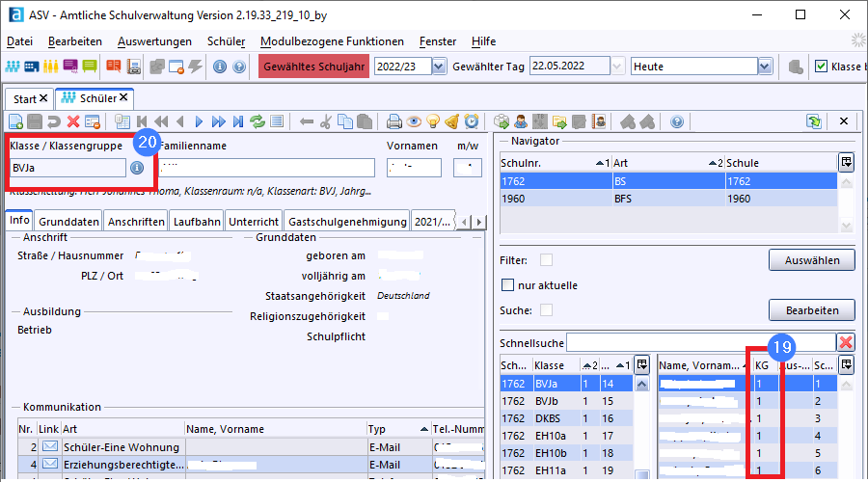Image resolution: width=868 pixels, height=482 pixels.
Task: Click the Familienname input field
Action: 267,168
